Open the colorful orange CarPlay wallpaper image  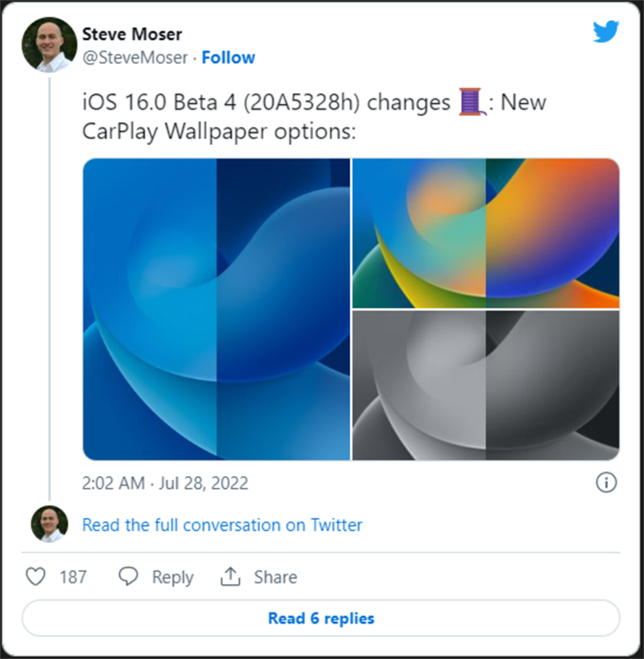[x=486, y=233]
